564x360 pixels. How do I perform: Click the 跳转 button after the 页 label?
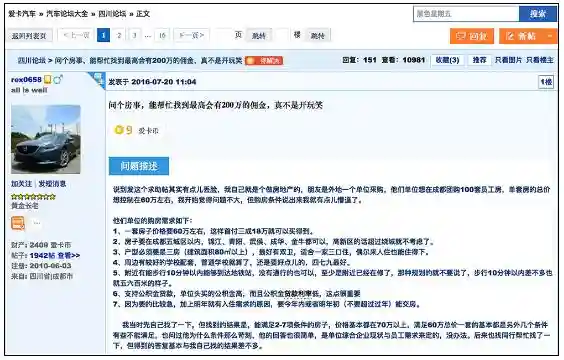pyautogui.click(x=259, y=36)
